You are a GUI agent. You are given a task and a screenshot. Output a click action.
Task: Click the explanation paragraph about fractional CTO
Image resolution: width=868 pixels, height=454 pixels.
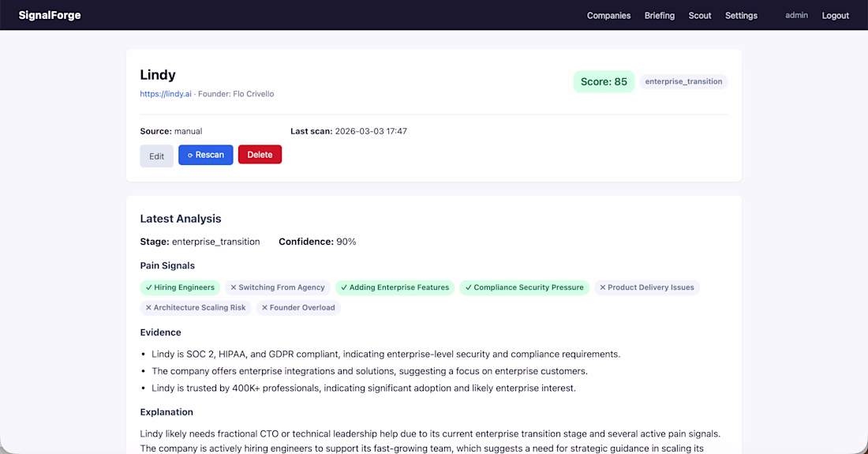click(x=430, y=441)
